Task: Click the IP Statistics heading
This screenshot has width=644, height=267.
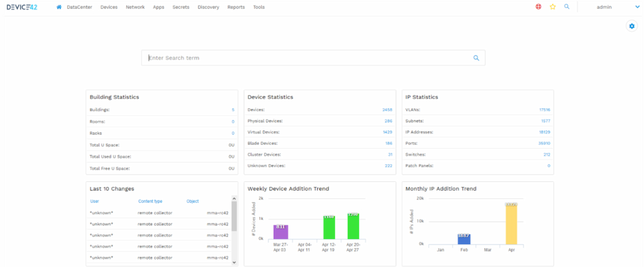Action: [x=422, y=97]
